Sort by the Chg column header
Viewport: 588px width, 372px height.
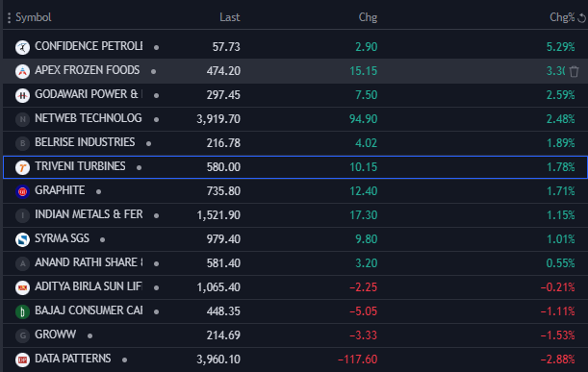click(x=368, y=17)
